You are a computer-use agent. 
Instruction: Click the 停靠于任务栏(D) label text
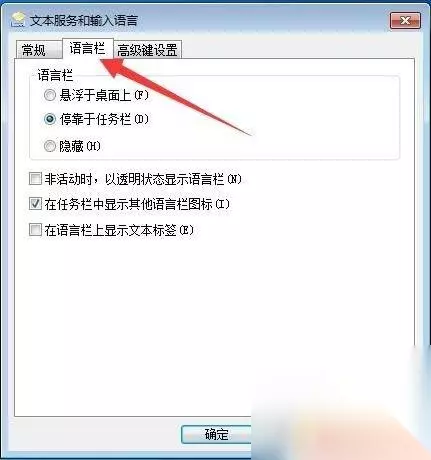104,119
